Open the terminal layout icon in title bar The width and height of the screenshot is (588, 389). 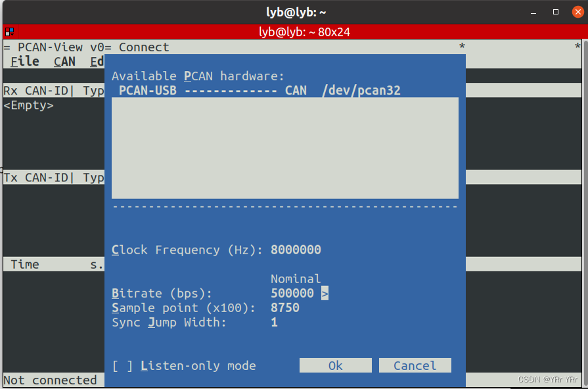point(10,32)
